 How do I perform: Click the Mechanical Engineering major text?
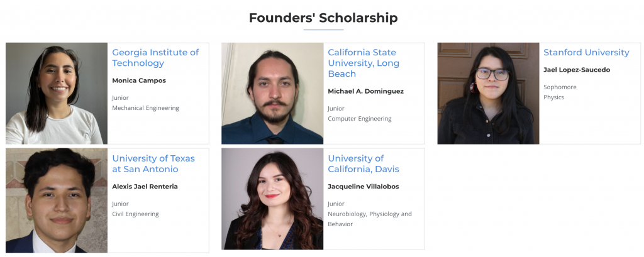(145, 108)
